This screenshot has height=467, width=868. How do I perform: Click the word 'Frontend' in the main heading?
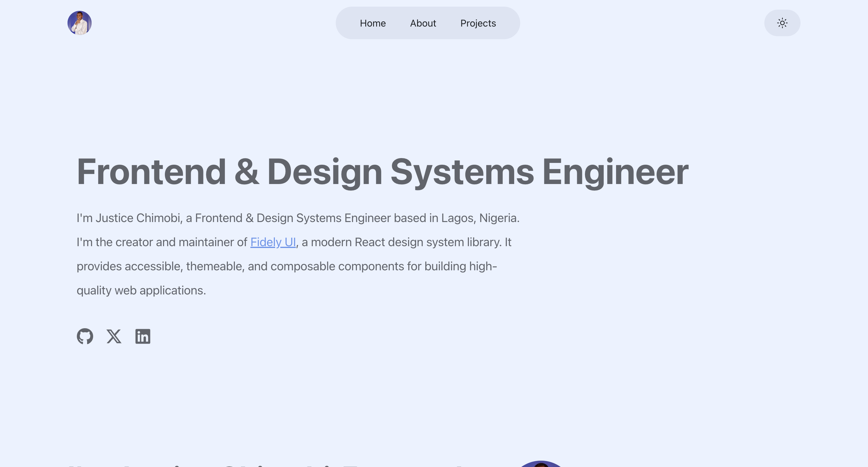click(x=151, y=172)
